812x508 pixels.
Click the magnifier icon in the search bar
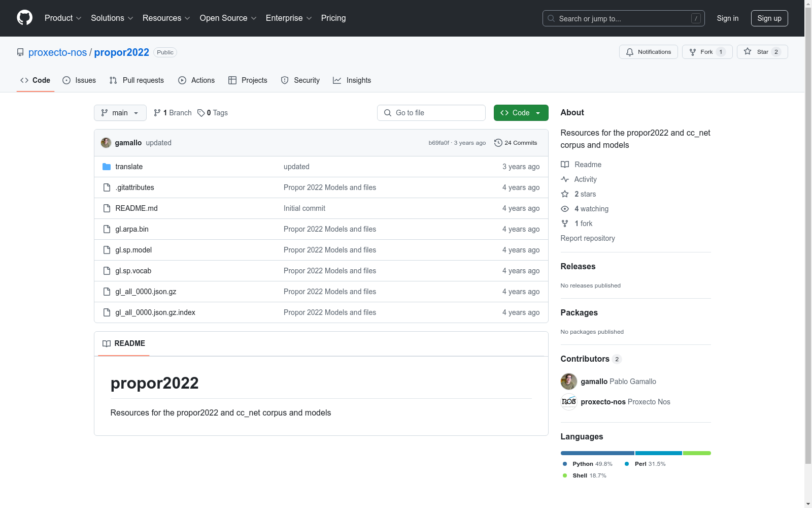(x=551, y=18)
